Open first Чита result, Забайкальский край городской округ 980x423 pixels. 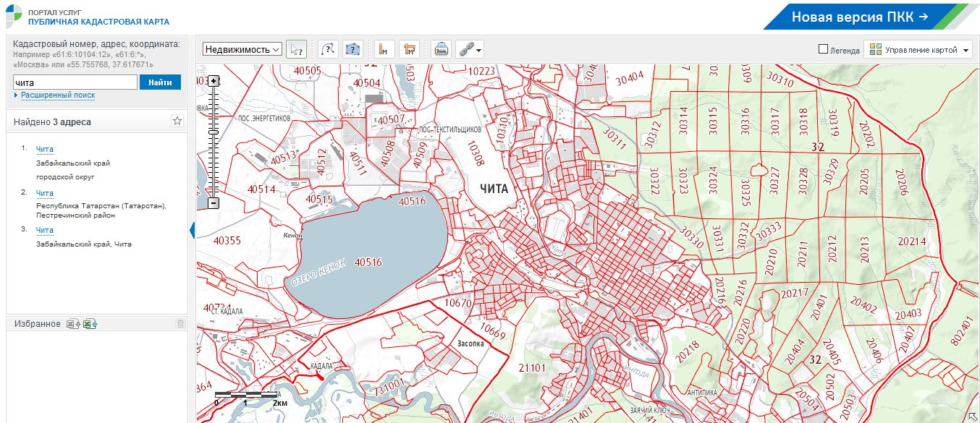(45, 149)
